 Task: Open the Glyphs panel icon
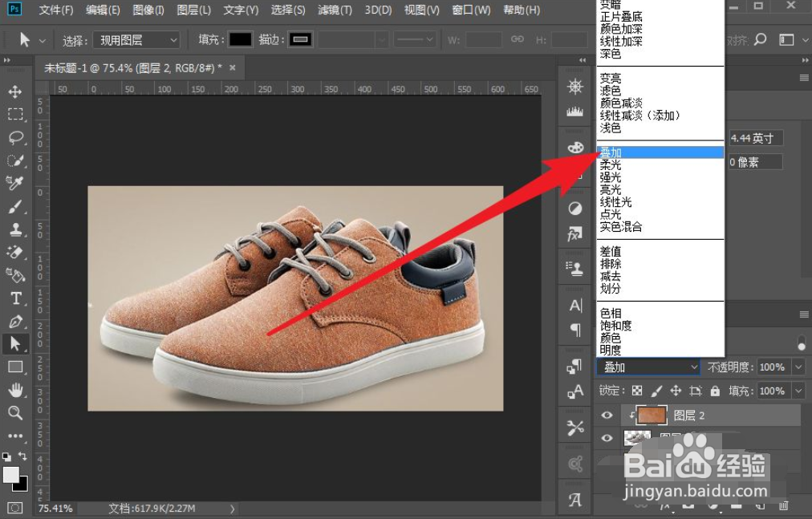(x=574, y=499)
